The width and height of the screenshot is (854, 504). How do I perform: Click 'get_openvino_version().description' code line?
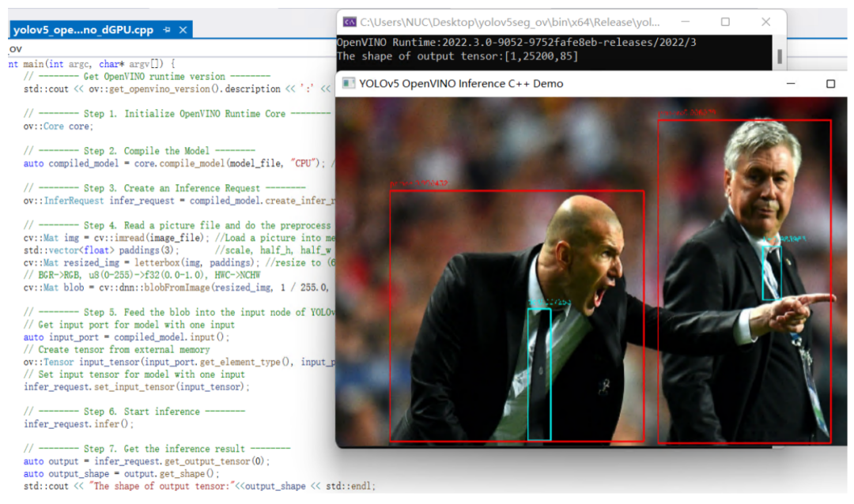click(x=177, y=88)
